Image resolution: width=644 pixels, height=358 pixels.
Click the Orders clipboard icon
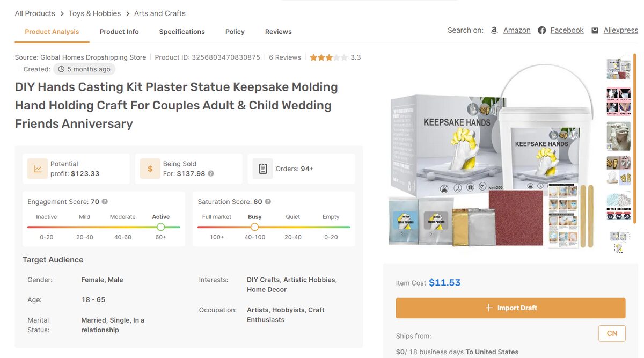pyautogui.click(x=263, y=169)
